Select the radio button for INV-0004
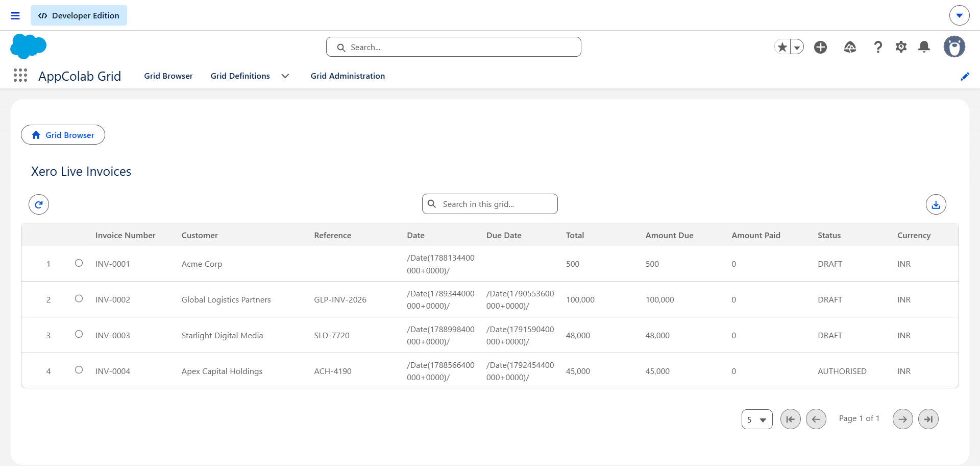Image resolution: width=980 pixels, height=466 pixels. click(x=79, y=369)
